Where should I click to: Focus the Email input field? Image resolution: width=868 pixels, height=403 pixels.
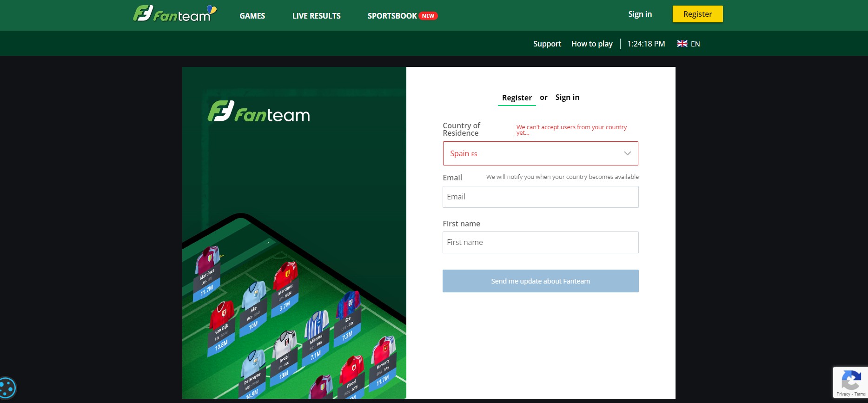(x=541, y=197)
